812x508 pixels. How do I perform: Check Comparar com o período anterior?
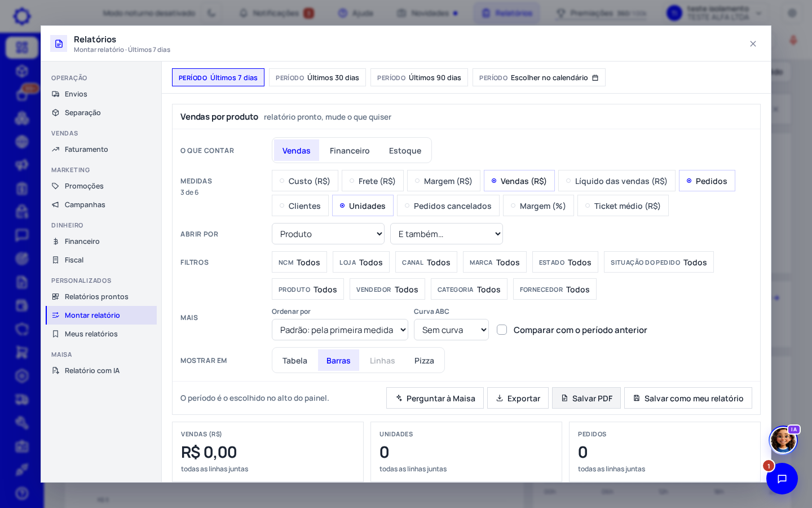click(x=502, y=330)
